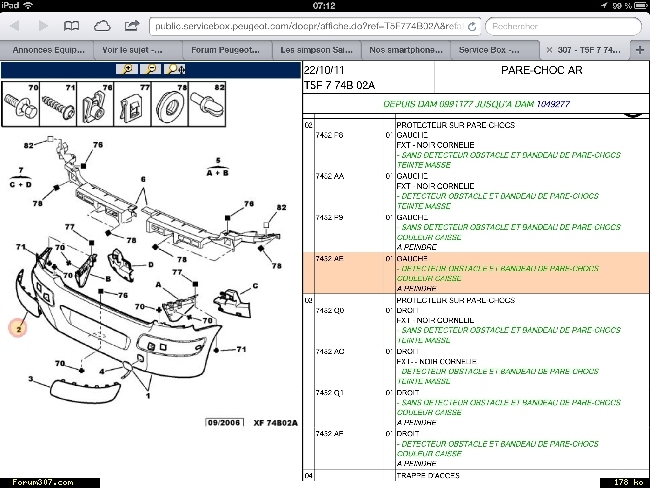This screenshot has height=488, width=650.
Task: Select the part 78 washer thumbnail
Action: pyautogui.click(x=170, y=104)
